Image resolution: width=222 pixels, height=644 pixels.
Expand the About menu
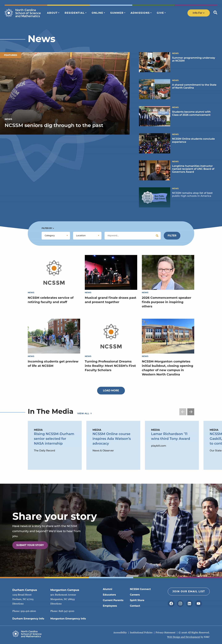(53, 13)
